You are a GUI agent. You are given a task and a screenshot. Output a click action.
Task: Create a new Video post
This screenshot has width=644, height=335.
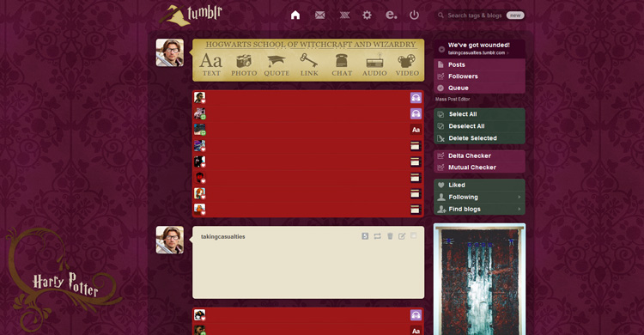[407, 65]
